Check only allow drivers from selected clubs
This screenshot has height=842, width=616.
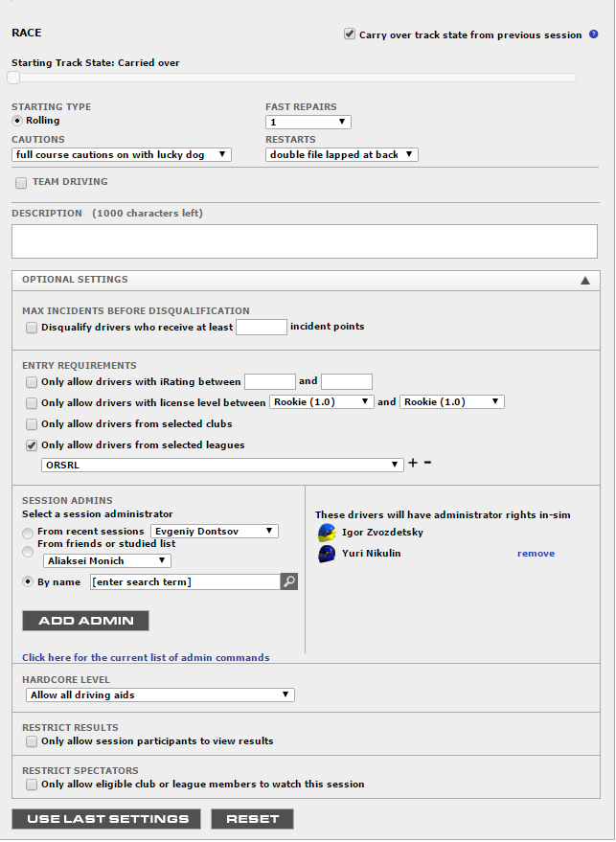pyautogui.click(x=33, y=423)
